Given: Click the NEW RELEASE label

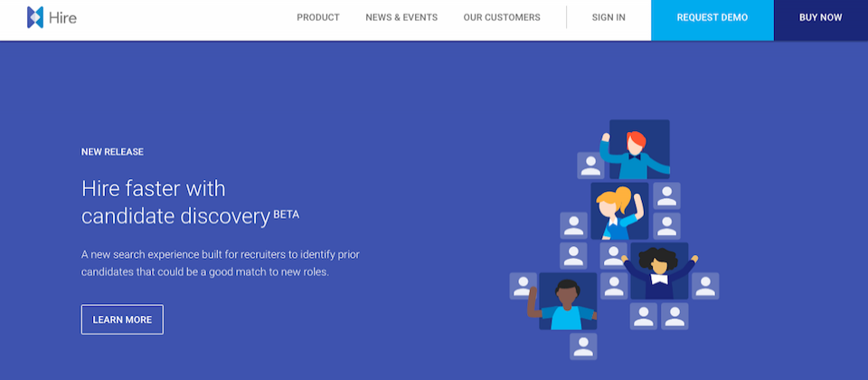Looking at the screenshot, I should coord(112,152).
